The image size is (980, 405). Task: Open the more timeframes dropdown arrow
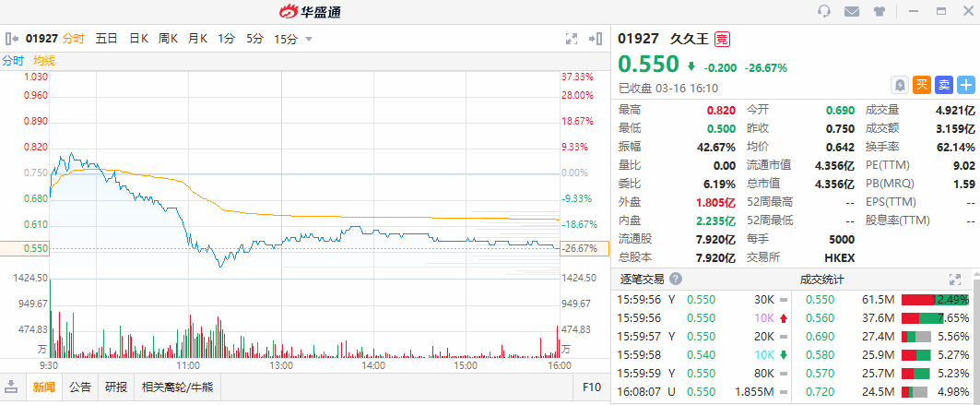(x=308, y=39)
